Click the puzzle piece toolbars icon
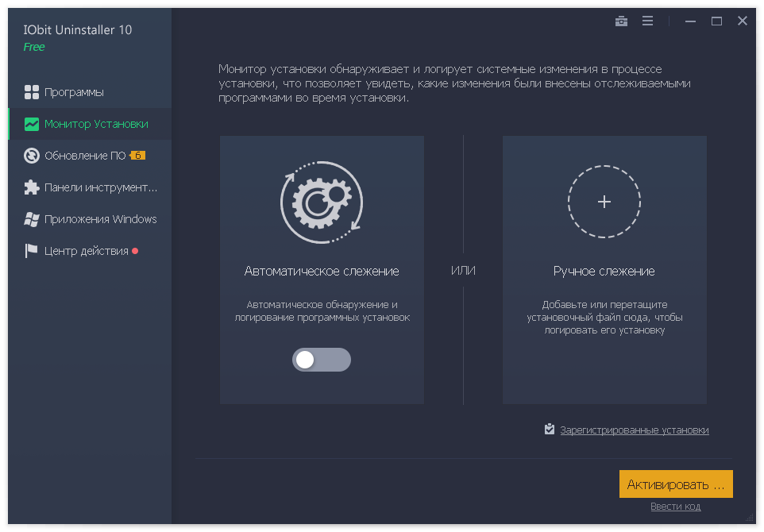 (32, 187)
